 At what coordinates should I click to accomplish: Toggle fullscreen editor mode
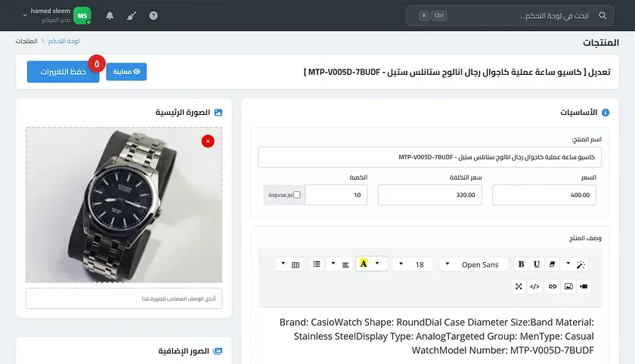(519, 286)
